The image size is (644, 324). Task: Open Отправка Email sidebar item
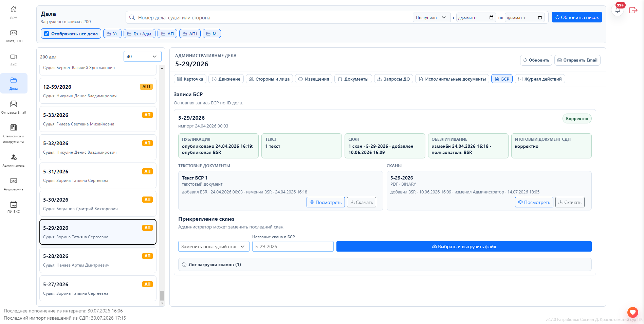[x=14, y=107]
